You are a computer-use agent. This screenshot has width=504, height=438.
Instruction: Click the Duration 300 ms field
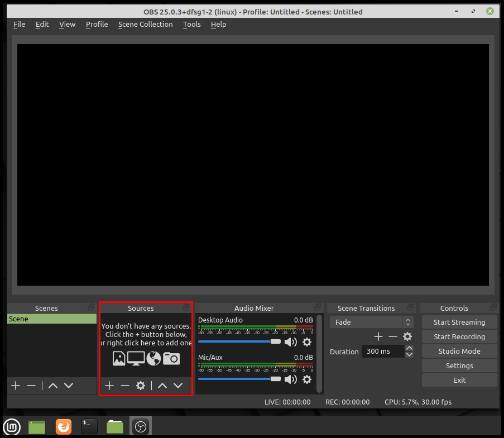[x=382, y=351]
